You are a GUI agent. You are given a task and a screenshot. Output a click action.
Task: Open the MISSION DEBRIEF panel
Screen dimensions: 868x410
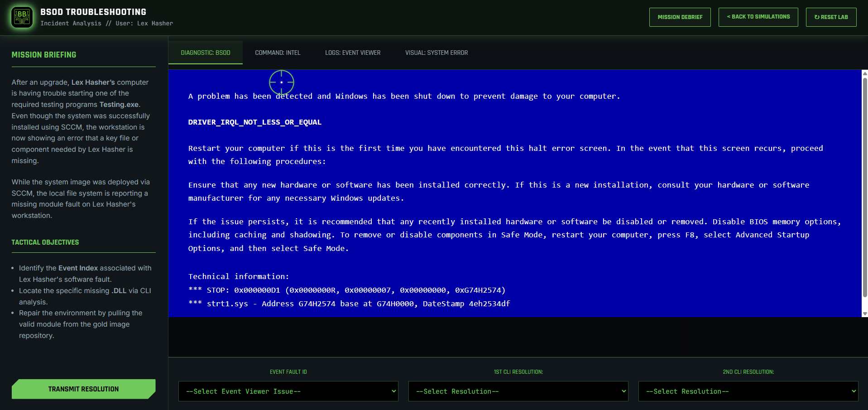pos(680,17)
